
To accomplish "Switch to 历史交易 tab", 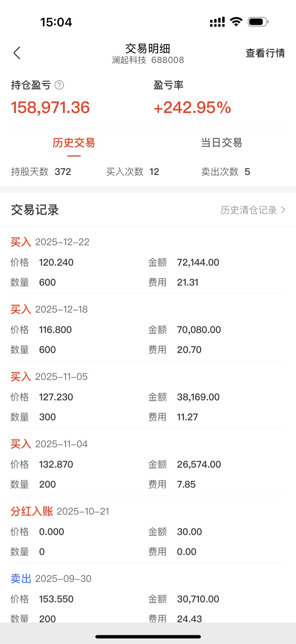I will pos(74,143).
